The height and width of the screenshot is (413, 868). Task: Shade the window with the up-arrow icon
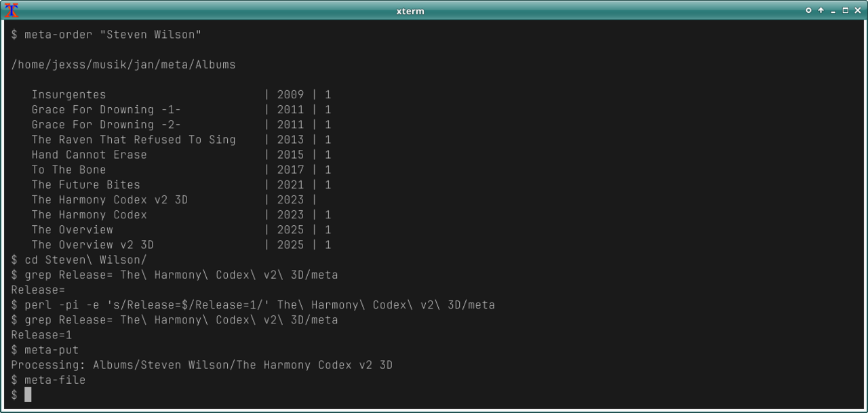[821, 10]
